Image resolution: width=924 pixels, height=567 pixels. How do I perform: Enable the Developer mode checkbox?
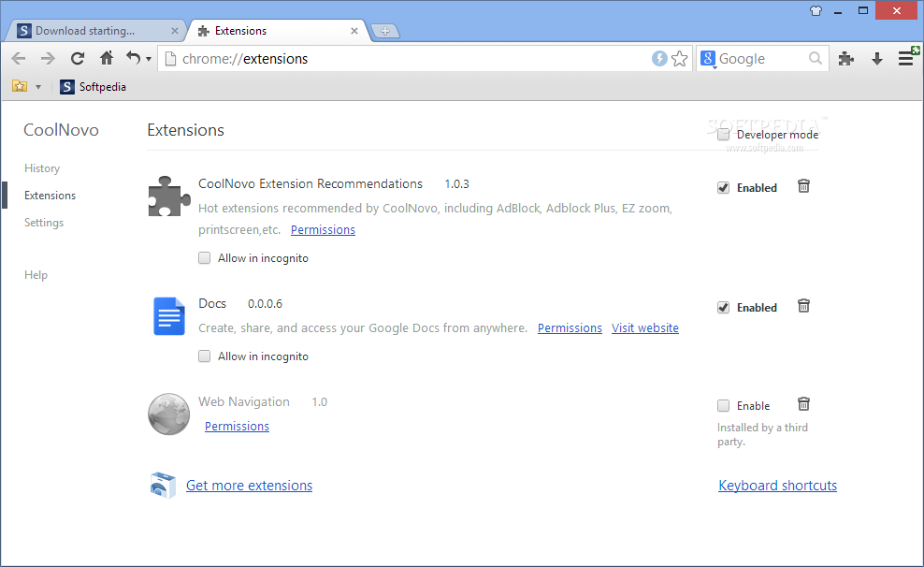(723, 135)
